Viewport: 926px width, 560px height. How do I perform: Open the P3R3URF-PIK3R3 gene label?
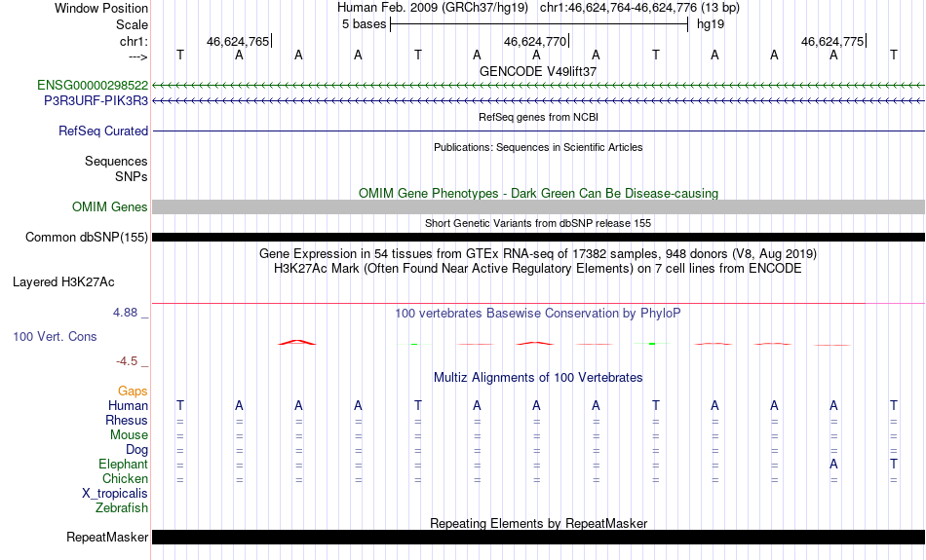tap(96, 101)
